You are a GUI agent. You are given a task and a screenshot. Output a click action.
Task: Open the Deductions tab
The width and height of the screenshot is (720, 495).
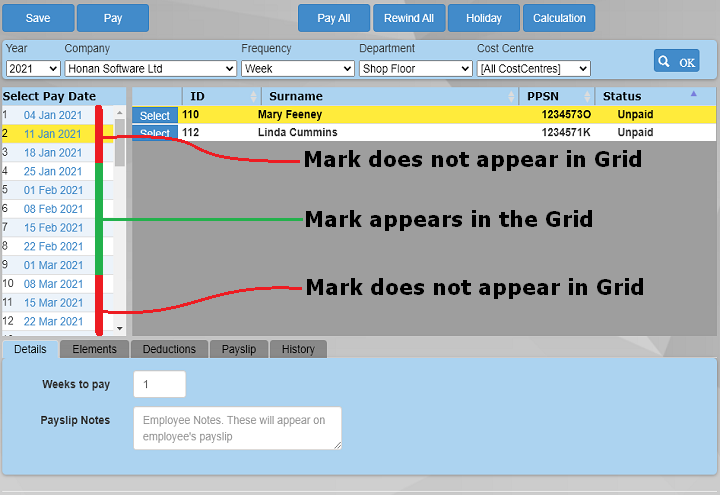coord(169,349)
